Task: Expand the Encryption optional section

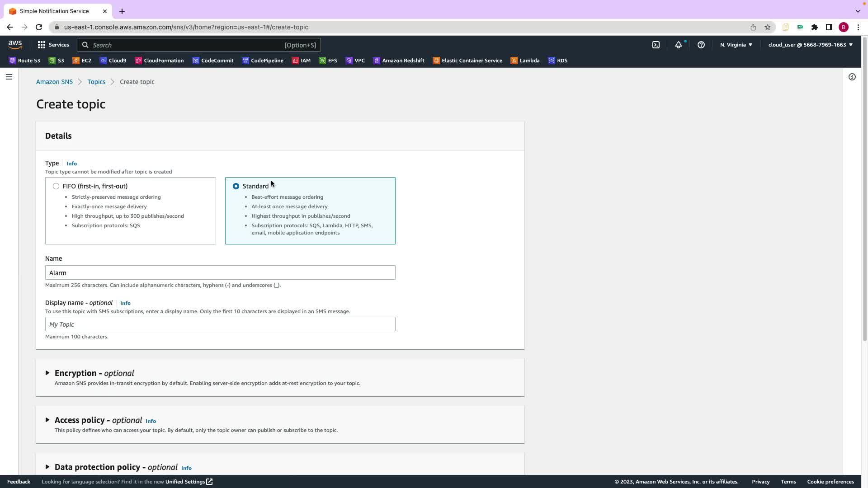Action: click(x=47, y=373)
